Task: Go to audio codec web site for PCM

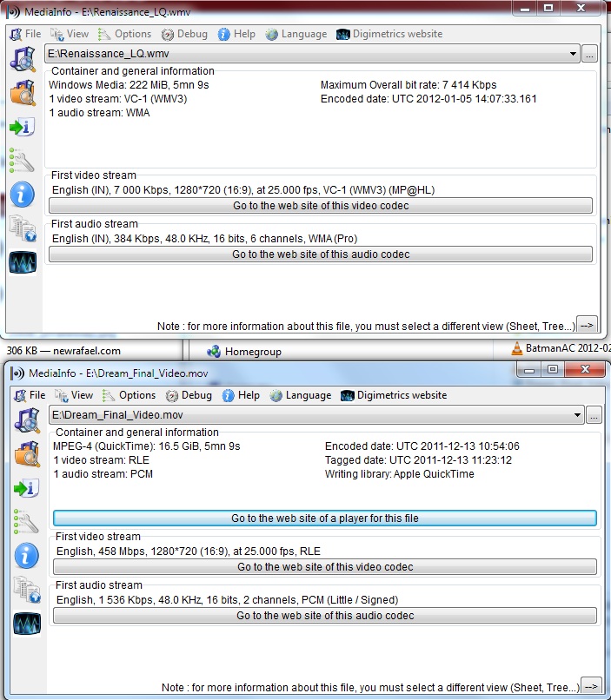Action: pos(325,616)
